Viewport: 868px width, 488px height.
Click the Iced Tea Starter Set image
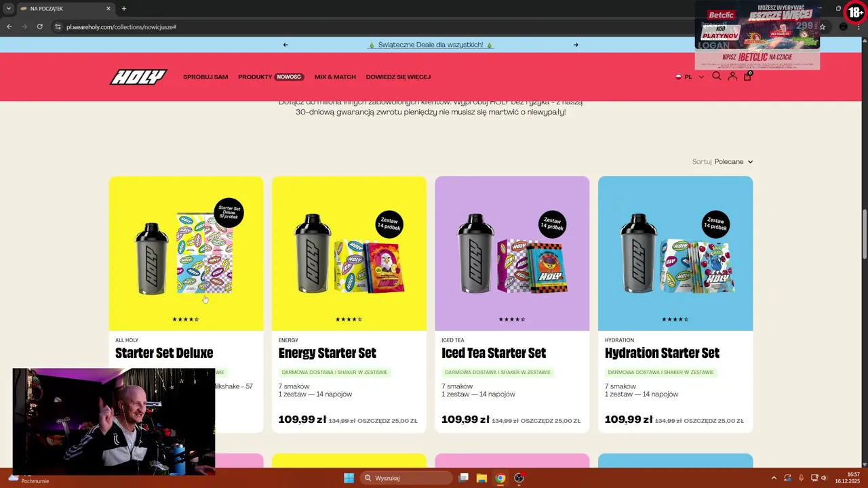tap(512, 253)
